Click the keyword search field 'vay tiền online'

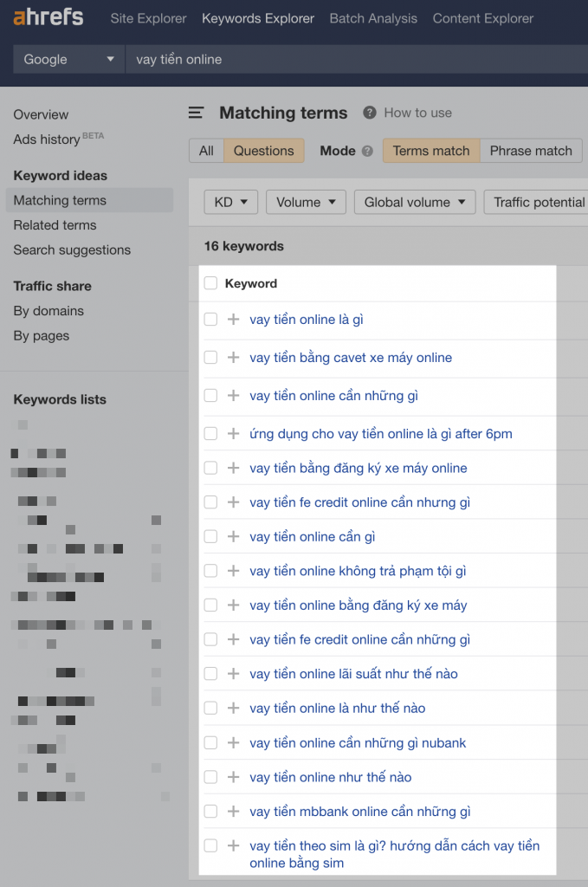coord(356,60)
